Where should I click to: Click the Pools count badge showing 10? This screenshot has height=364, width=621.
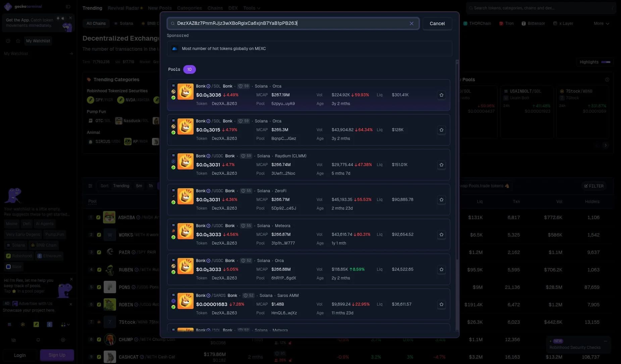(190, 69)
